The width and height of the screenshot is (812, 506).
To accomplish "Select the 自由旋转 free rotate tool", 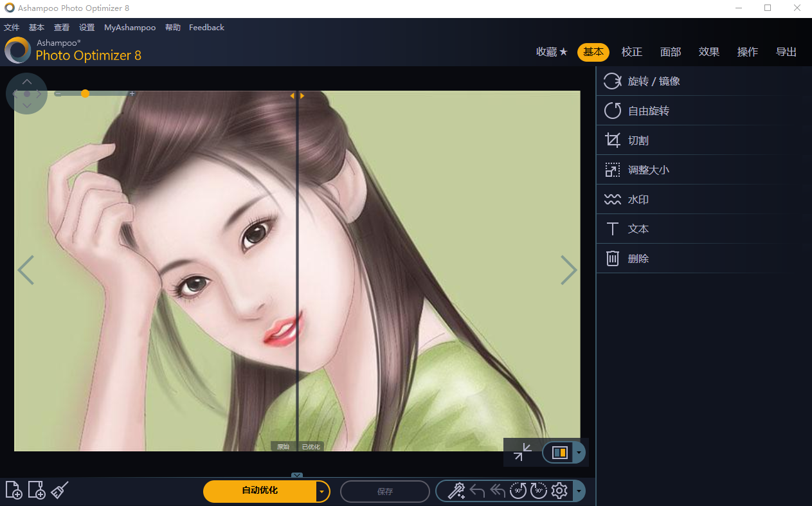I will tap(703, 111).
